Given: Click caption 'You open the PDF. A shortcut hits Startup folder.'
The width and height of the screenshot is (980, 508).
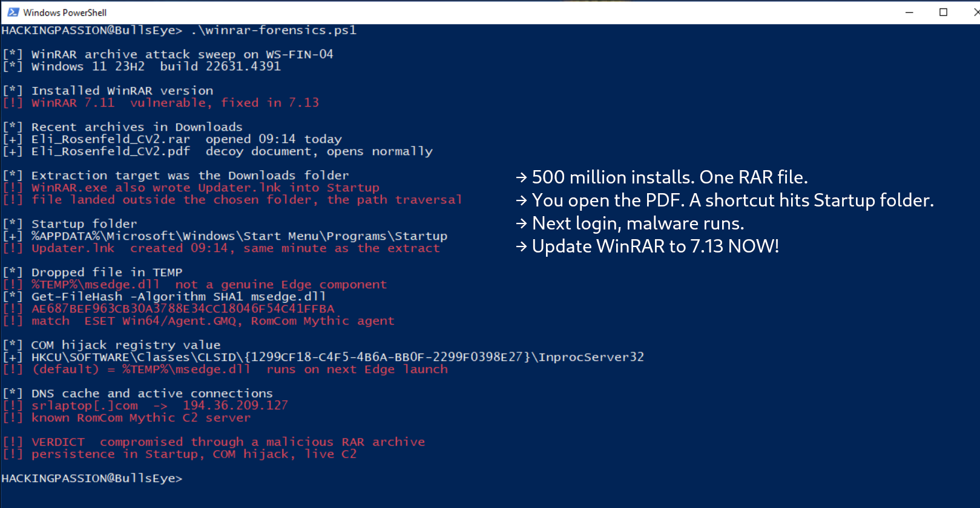Looking at the screenshot, I should (733, 200).
